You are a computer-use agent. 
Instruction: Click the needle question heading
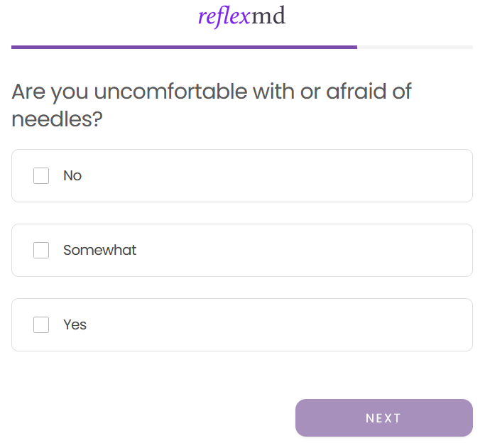pyautogui.click(x=212, y=105)
